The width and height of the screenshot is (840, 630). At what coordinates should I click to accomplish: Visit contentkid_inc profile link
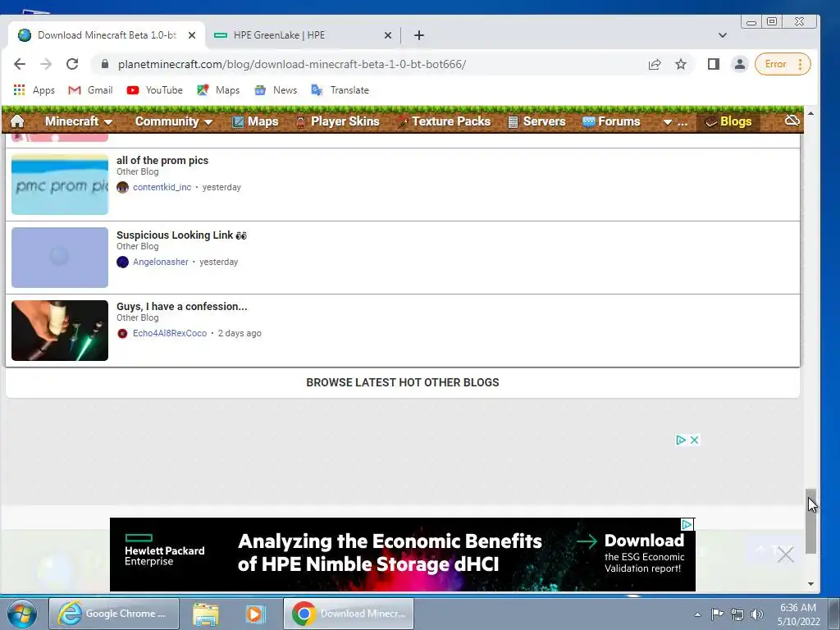click(162, 187)
